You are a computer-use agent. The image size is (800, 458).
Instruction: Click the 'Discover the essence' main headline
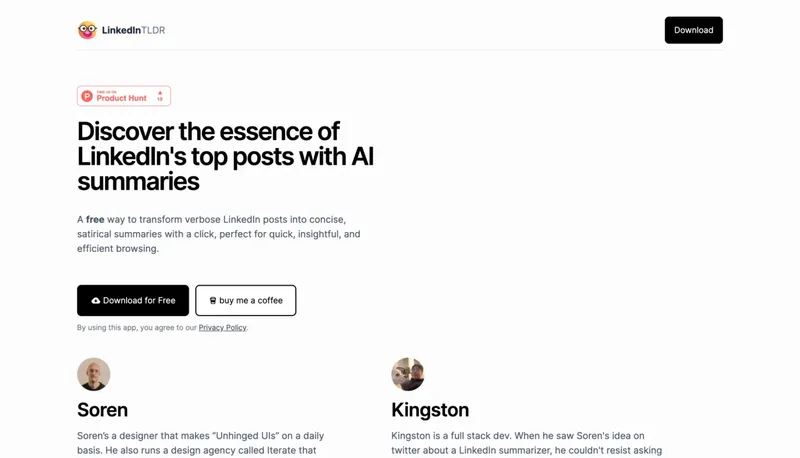pyautogui.click(x=225, y=157)
